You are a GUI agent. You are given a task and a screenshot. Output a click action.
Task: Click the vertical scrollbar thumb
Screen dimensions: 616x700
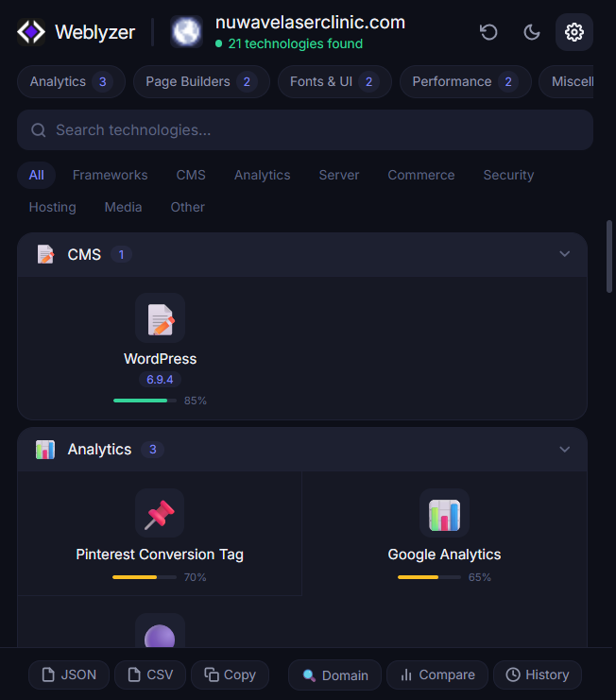click(609, 256)
